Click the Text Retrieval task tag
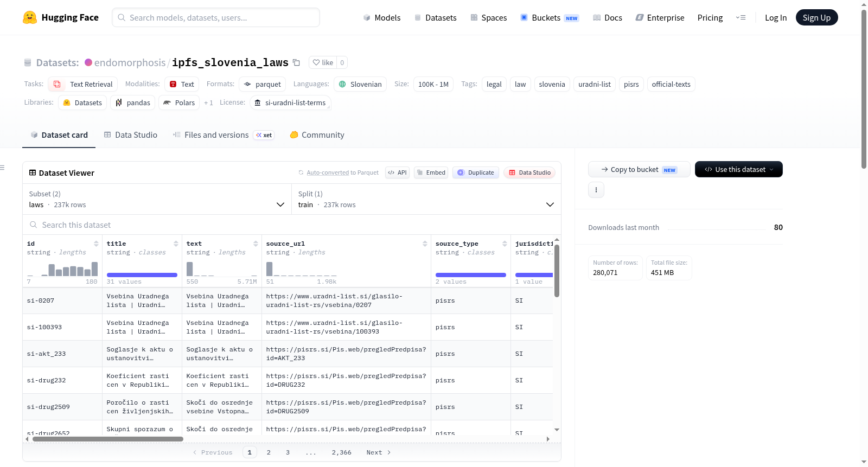The width and height of the screenshot is (868, 467). [82, 84]
